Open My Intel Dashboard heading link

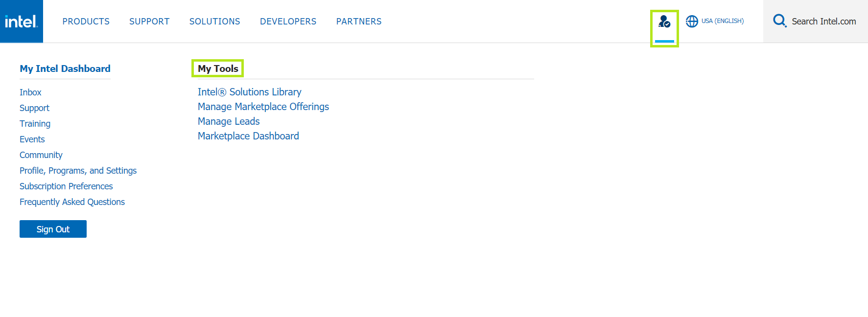point(65,68)
